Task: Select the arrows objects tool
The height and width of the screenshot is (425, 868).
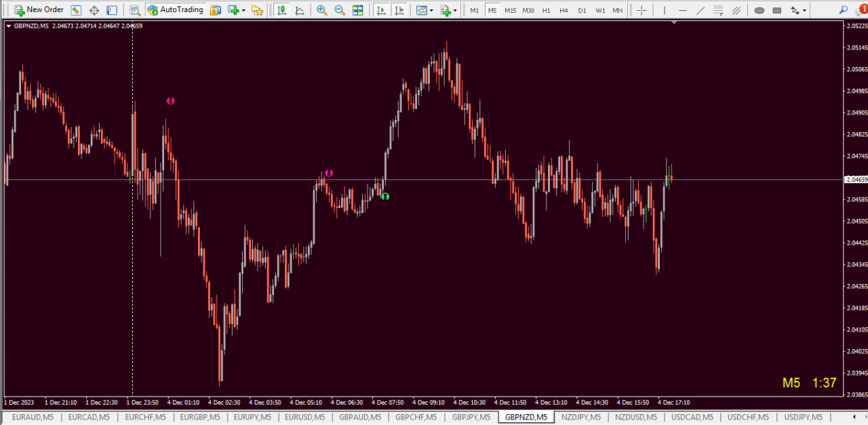Action: coord(795,10)
